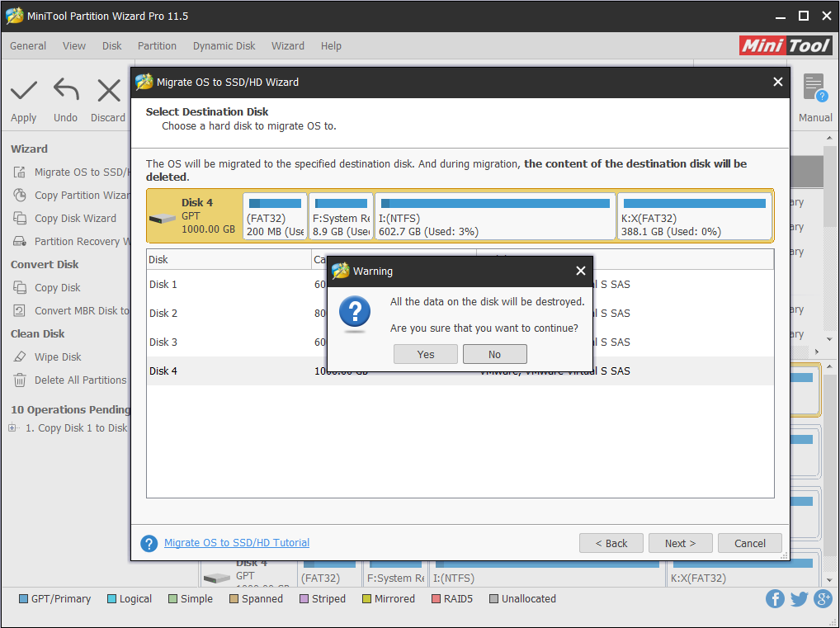Cancel the Migrate OS wizard
The height and width of the screenshot is (628, 840).
(750, 543)
